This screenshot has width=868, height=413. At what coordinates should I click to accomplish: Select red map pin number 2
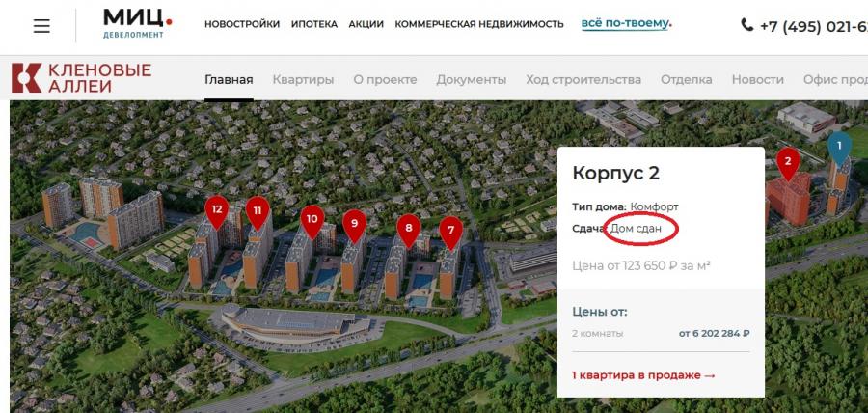pos(788,163)
